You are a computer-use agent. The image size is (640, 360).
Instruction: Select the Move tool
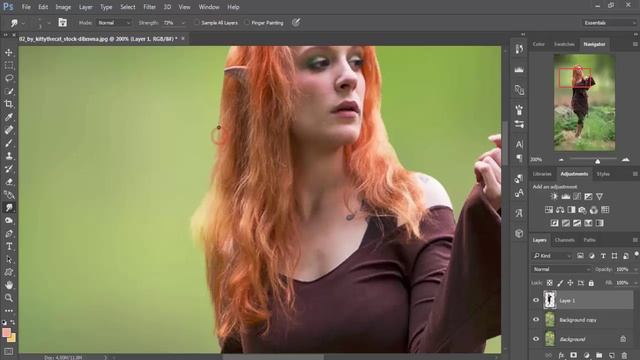pos(9,53)
